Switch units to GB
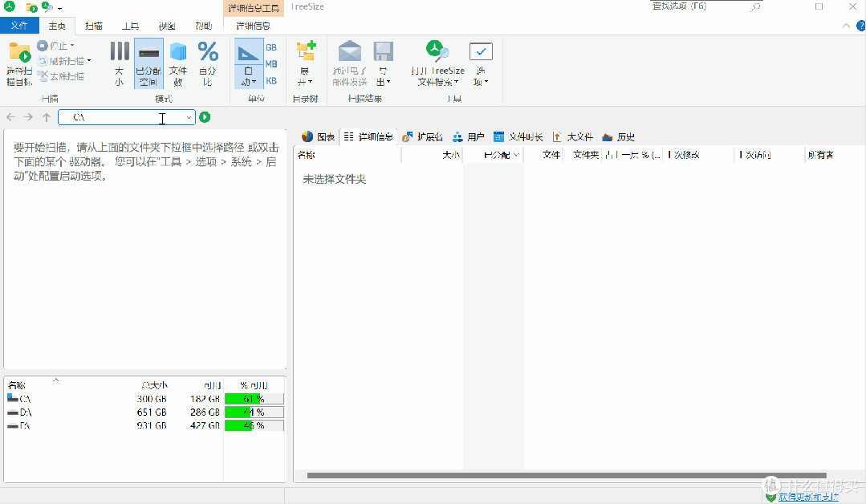Screen dimensions: 866x504 tap(271, 47)
